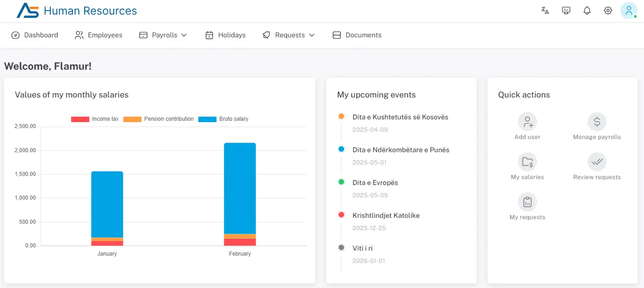Open settings gear icon
This screenshot has height=288, width=644.
608,10
